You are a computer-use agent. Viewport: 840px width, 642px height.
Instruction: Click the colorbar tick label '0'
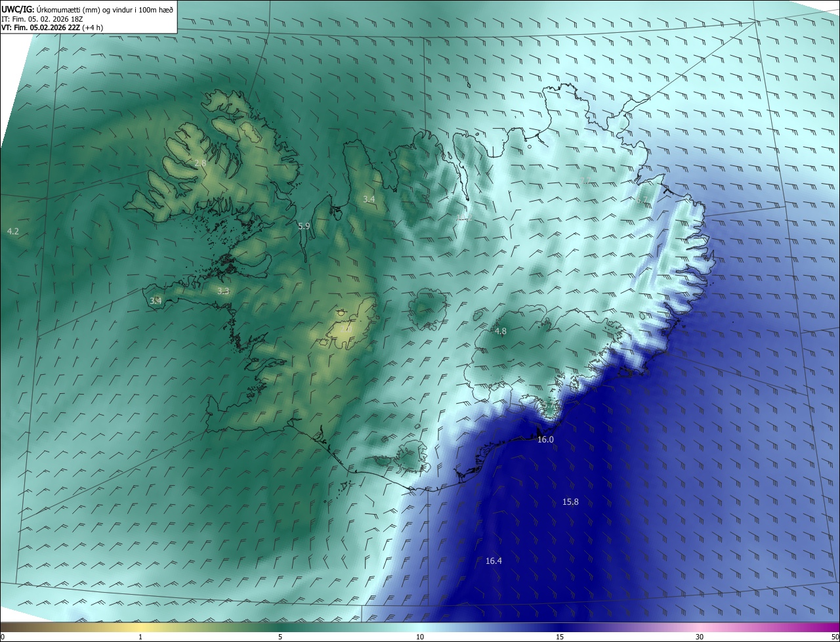click(3, 637)
